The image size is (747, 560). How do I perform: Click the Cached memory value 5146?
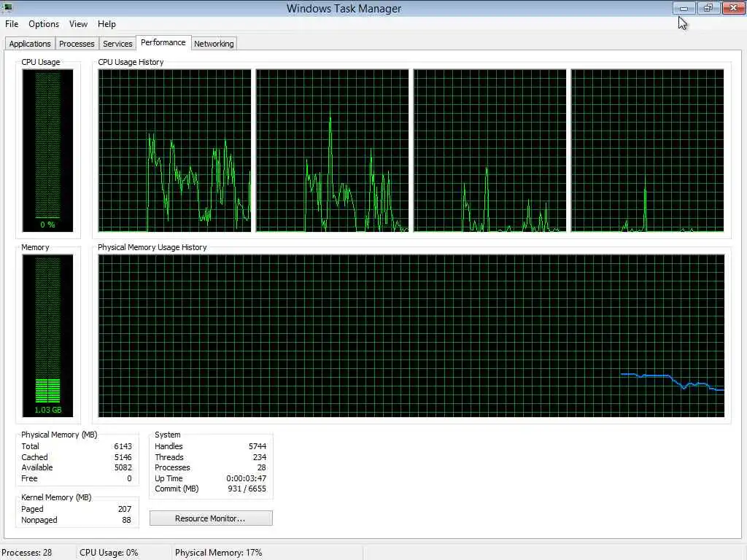[x=123, y=457]
